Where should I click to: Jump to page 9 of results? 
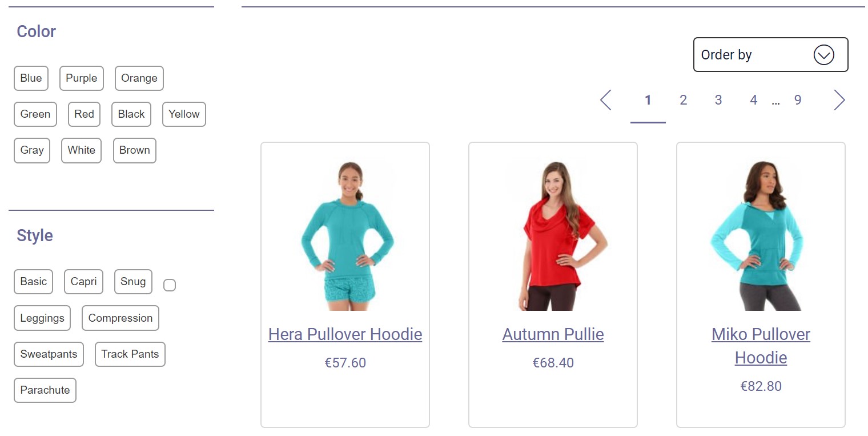(798, 100)
